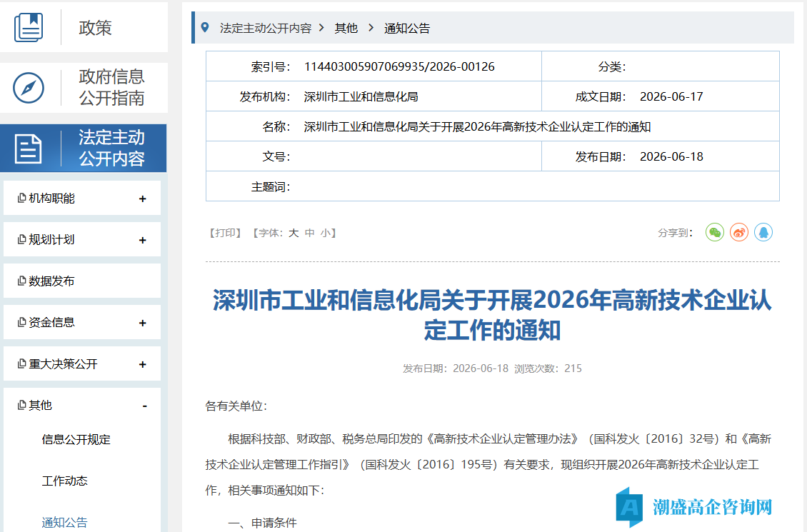
Task: Click the page icon next to 其他
Action: click(21, 405)
